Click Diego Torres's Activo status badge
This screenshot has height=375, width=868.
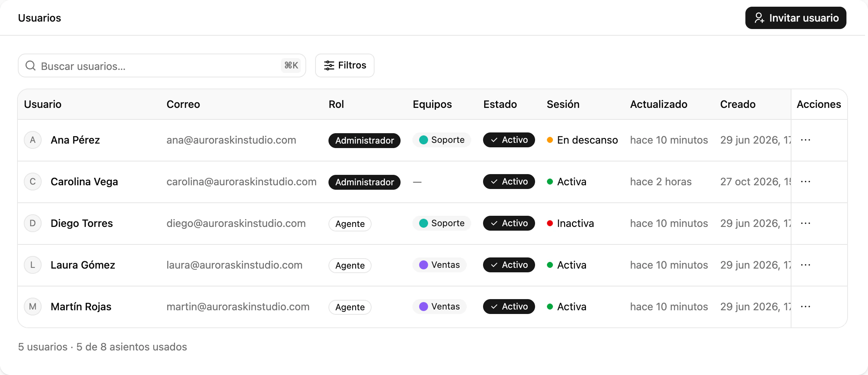(x=509, y=223)
